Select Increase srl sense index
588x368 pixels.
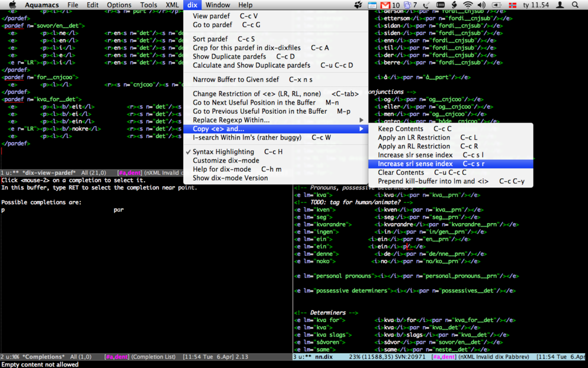(x=415, y=164)
